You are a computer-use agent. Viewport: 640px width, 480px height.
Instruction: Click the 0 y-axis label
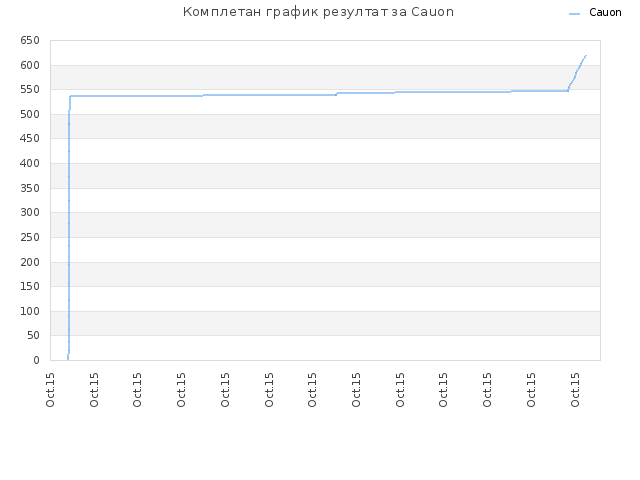(x=36, y=360)
